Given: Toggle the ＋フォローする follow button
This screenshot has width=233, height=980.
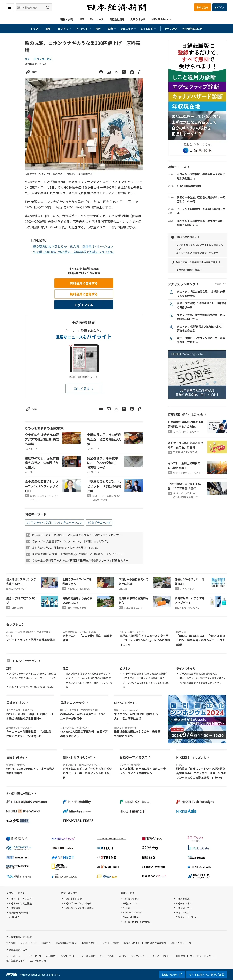Looking at the screenshot, I should [42, 59].
